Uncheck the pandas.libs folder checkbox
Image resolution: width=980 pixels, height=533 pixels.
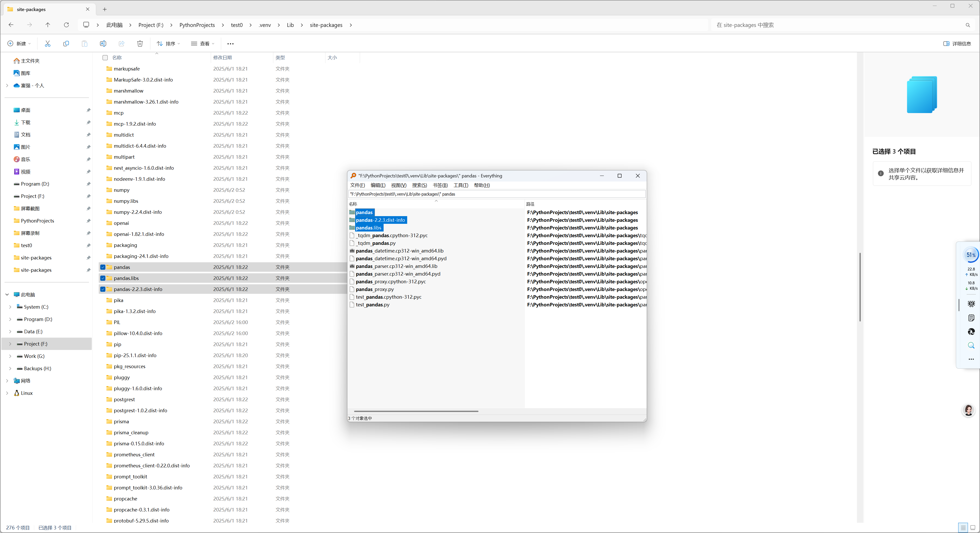click(x=103, y=278)
